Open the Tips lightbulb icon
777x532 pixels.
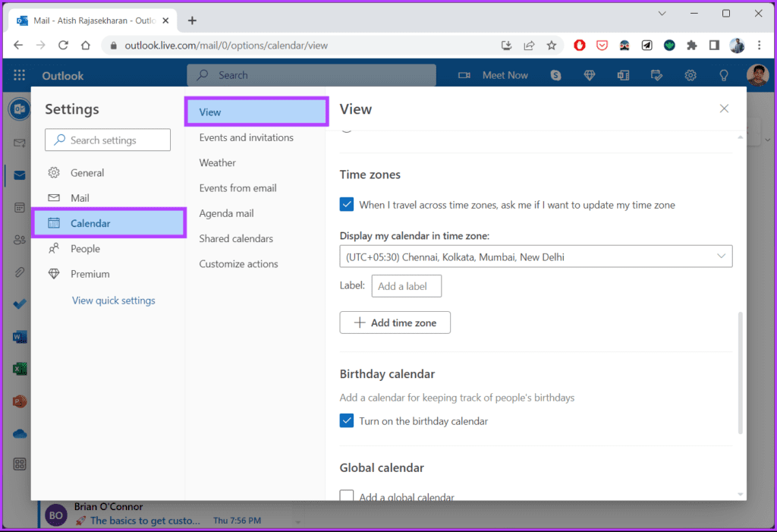click(724, 75)
